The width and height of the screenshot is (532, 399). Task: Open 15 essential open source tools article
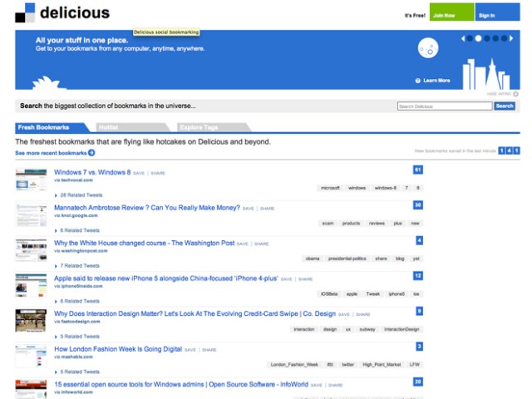tap(181, 384)
